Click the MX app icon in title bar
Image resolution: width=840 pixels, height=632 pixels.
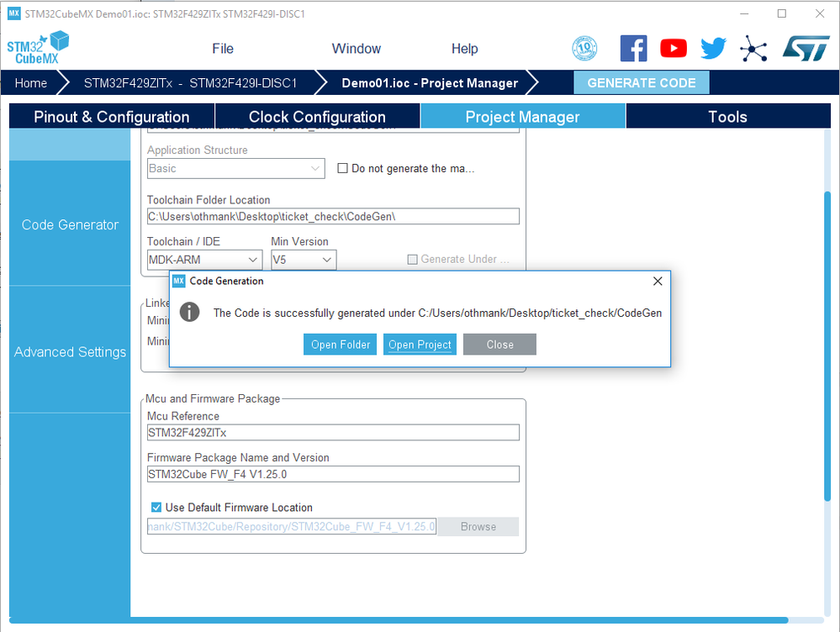[x=14, y=13]
